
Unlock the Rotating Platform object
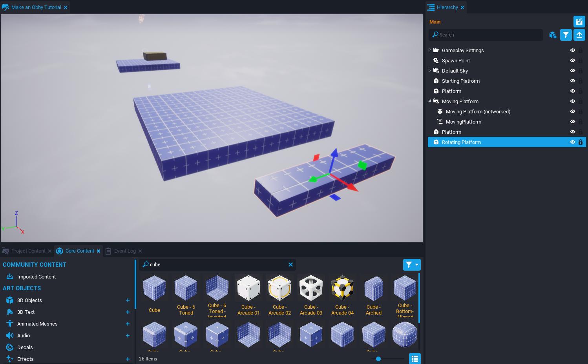click(580, 142)
